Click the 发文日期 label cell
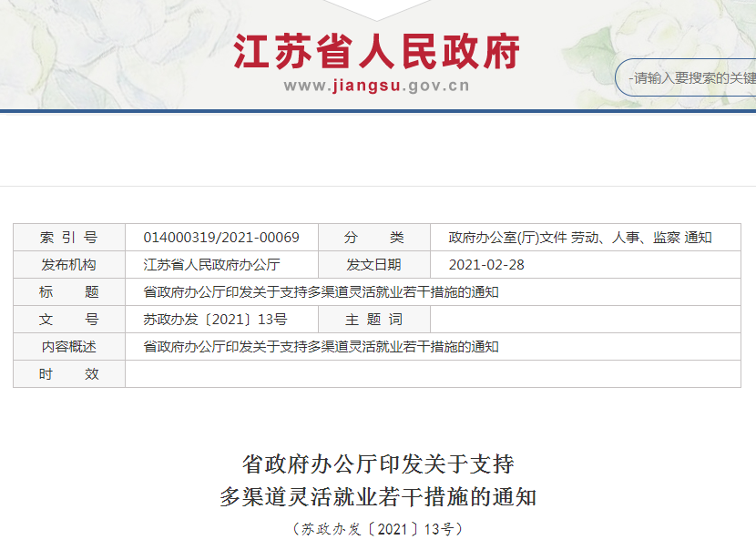 (x=374, y=265)
